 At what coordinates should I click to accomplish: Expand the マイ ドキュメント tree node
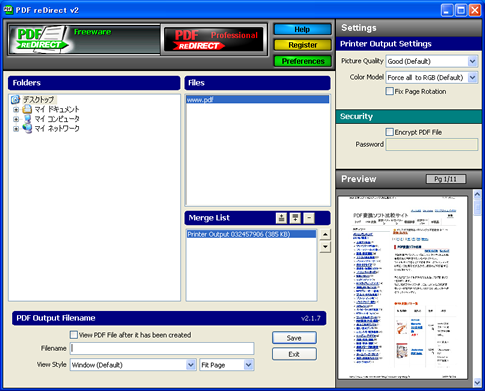click(16, 110)
